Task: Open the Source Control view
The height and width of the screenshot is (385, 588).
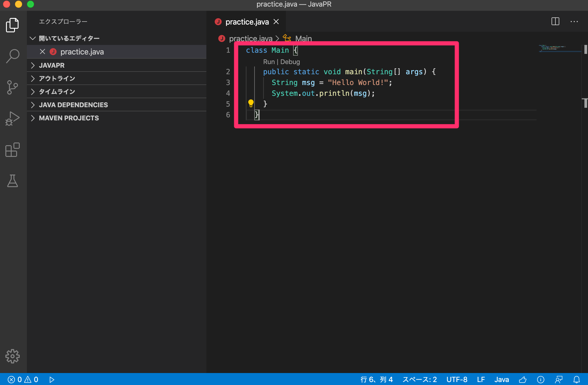Action: pyautogui.click(x=13, y=87)
